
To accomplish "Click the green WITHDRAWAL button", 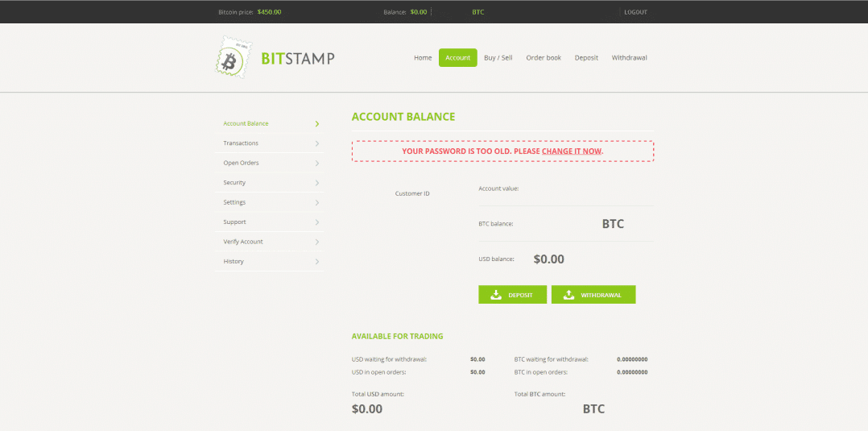I will (593, 295).
